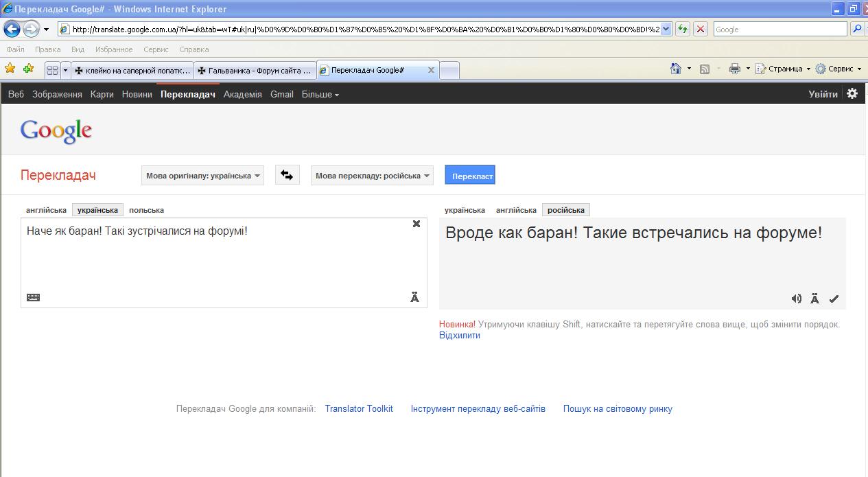
Task: Click the blue Перекласти button
Action: 470,176
